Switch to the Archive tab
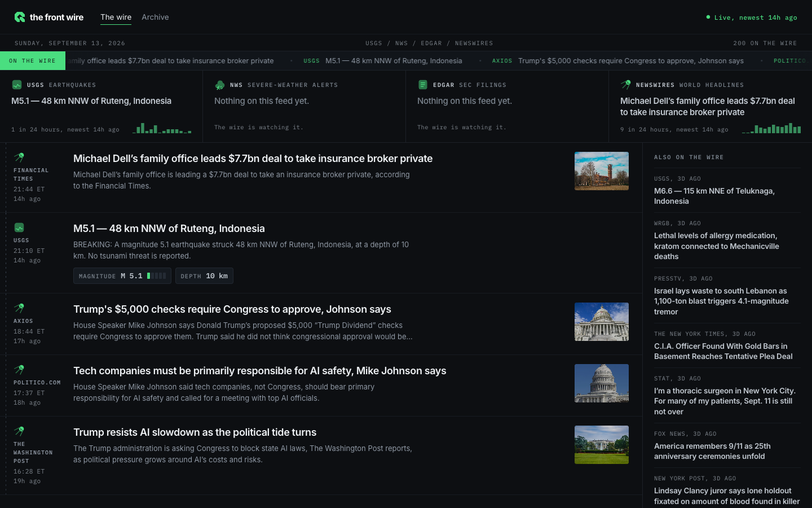The image size is (812, 508). click(155, 17)
